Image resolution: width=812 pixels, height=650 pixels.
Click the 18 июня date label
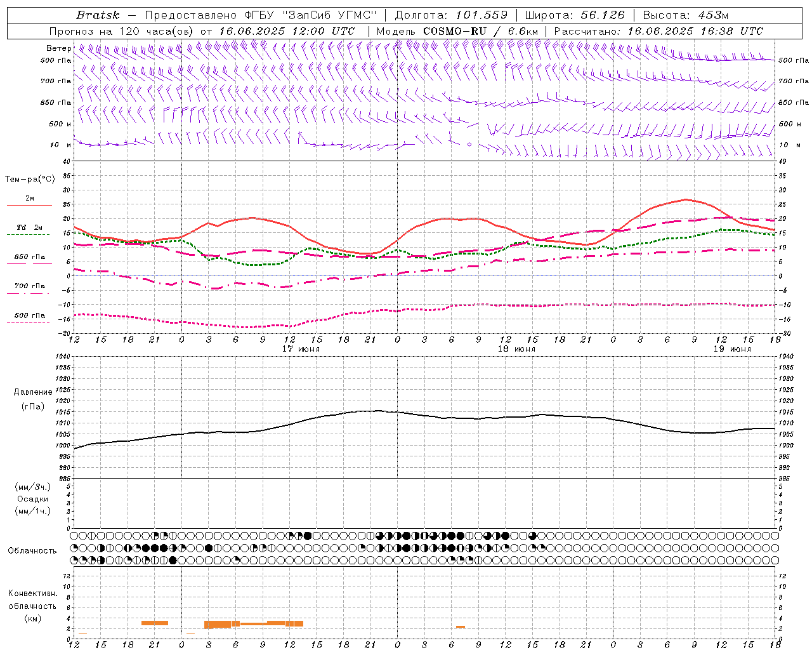[516, 349]
